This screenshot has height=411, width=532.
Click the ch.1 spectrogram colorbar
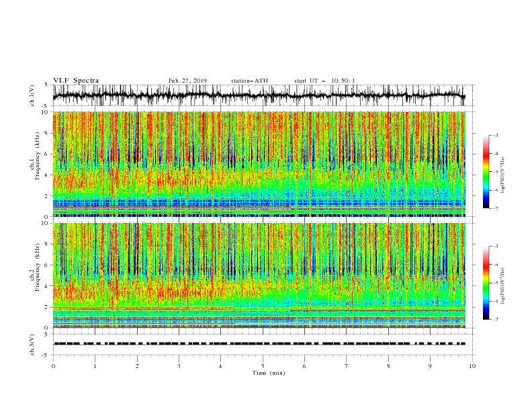click(x=486, y=171)
